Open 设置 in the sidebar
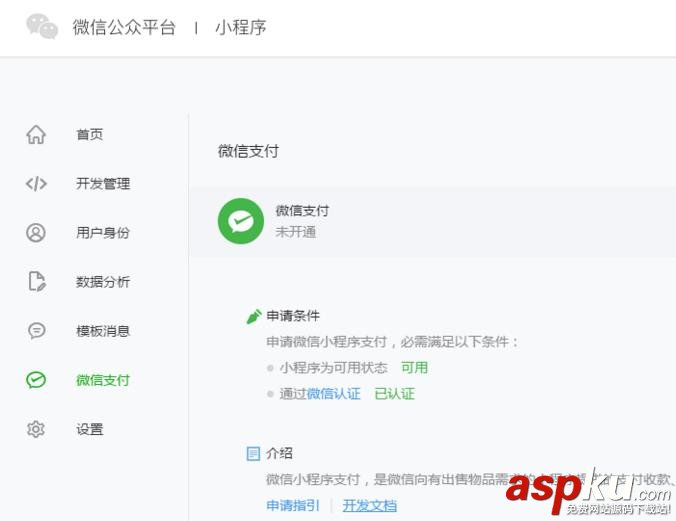676x521 pixels. pos(90,430)
